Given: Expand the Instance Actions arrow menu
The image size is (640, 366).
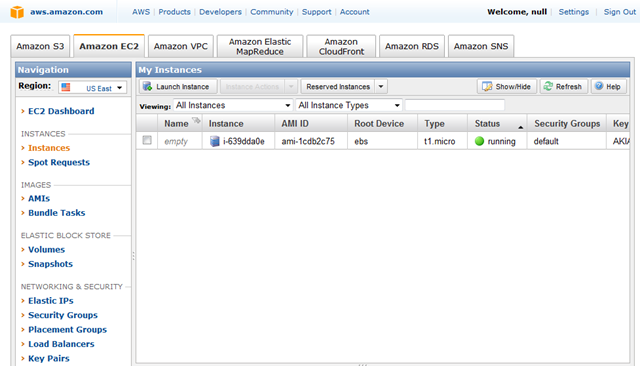Looking at the screenshot, I should pos(291,87).
